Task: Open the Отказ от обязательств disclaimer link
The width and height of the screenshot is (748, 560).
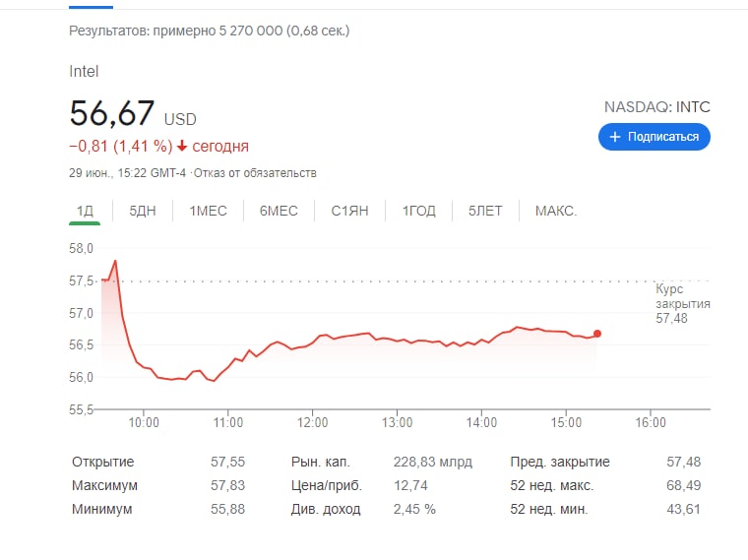Action: 255,173
